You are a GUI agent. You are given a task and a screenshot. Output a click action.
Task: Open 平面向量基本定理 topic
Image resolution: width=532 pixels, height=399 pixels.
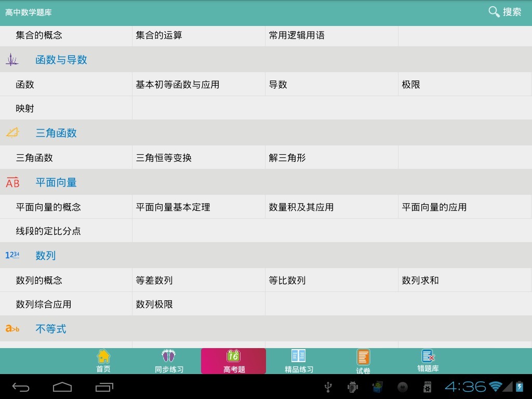pos(173,207)
